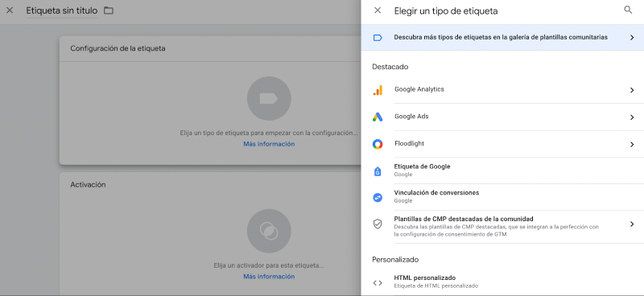Choose 'HTML personalizado' tag type
Screen dimensions: 644x296
point(502,282)
